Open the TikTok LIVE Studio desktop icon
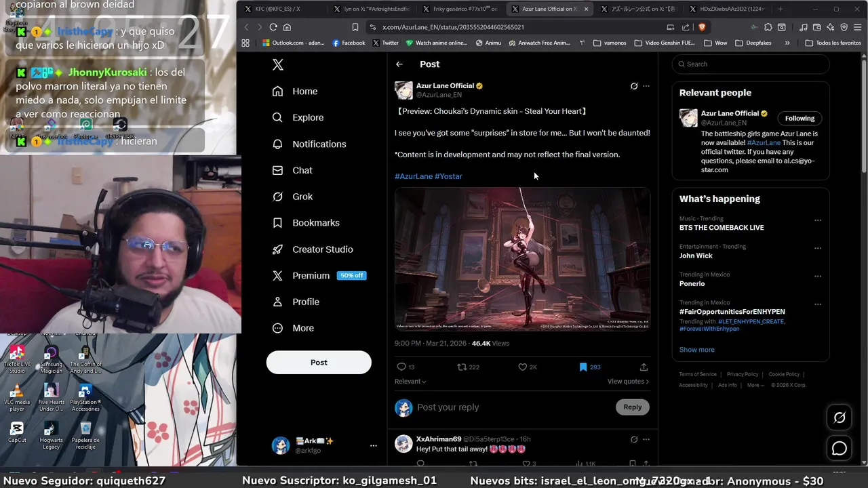The height and width of the screenshot is (488, 868). point(17,359)
